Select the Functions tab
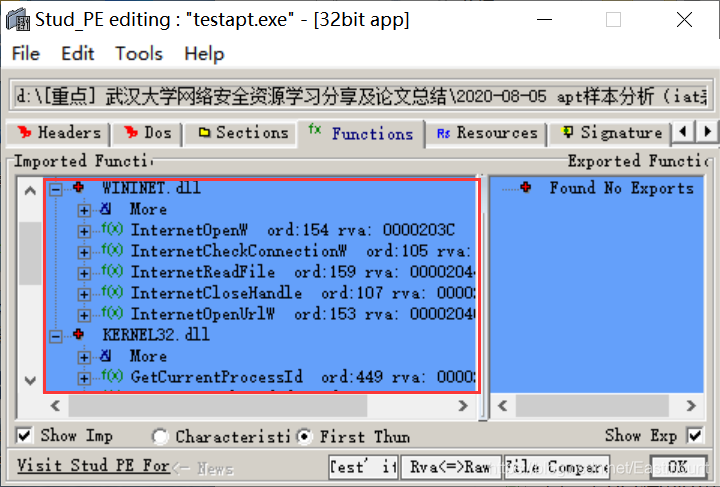Image resolution: width=720 pixels, height=487 pixels. point(361,134)
